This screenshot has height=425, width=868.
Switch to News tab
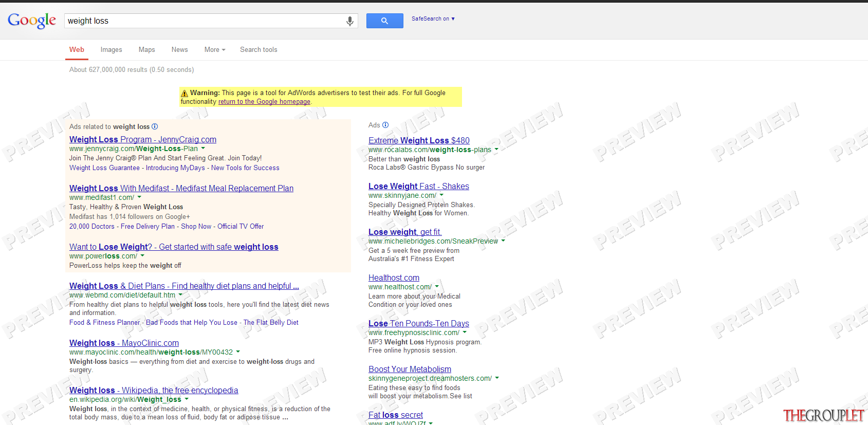(x=179, y=50)
